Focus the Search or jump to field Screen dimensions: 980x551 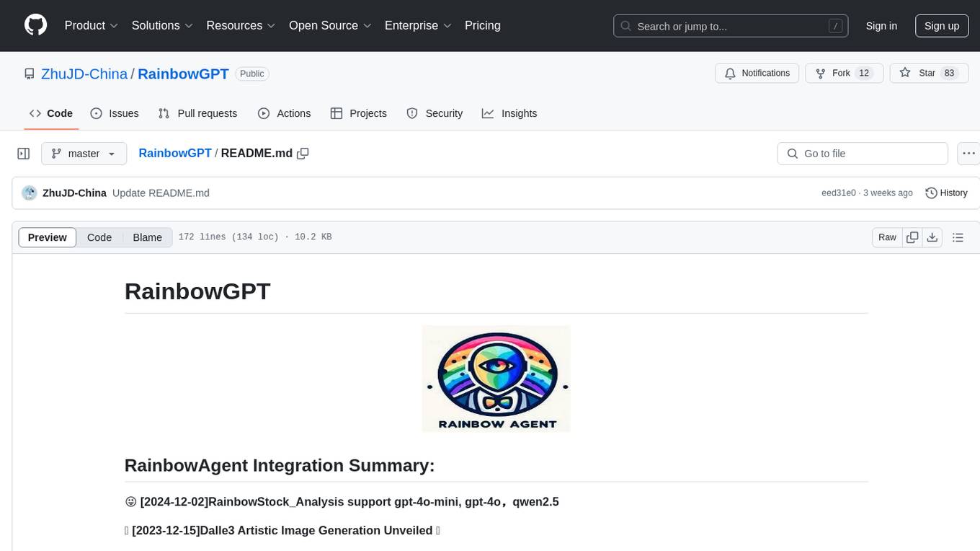pos(731,26)
